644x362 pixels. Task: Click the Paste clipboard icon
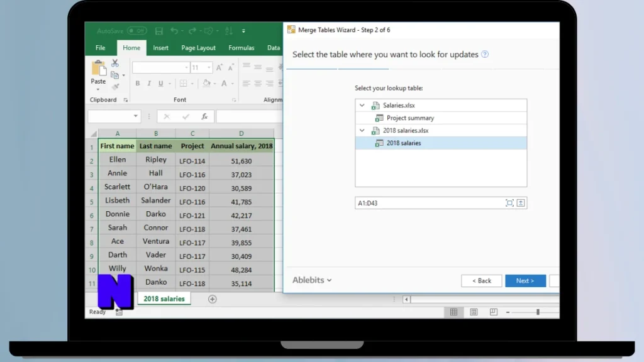pos(99,69)
